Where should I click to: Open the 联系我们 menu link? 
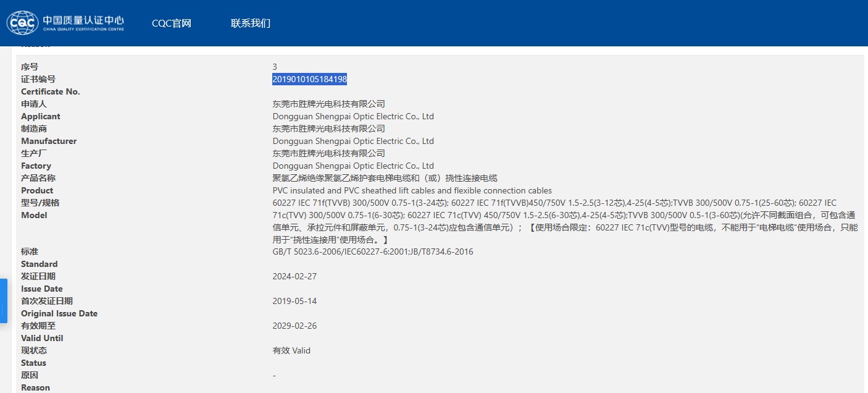[x=251, y=23]
